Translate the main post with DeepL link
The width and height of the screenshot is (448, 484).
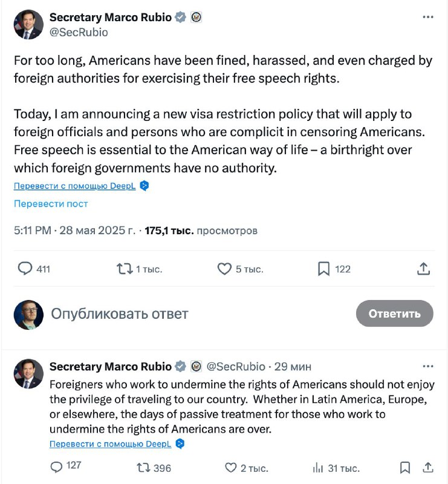coord(75,186)
